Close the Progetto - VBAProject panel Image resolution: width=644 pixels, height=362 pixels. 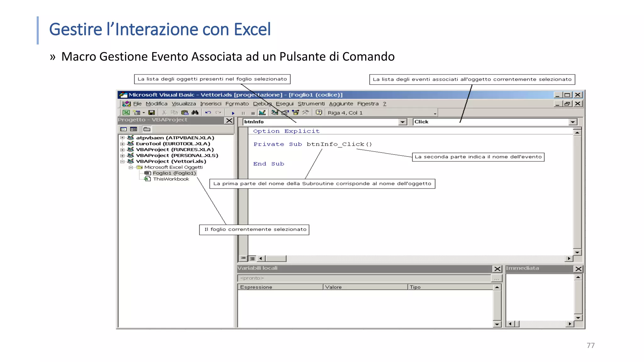coord(229,121)
